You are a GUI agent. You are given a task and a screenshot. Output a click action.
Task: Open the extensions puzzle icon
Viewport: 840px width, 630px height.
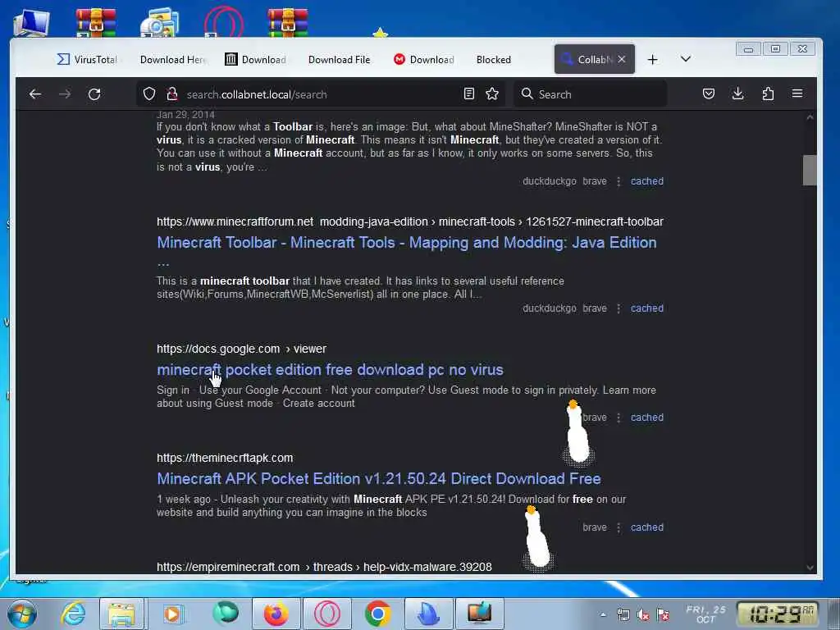(x=768, y=94)
